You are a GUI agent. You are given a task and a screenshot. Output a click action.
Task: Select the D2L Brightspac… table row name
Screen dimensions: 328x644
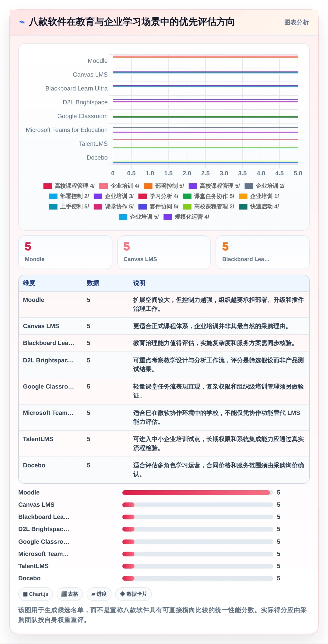(x=48, y=360)
